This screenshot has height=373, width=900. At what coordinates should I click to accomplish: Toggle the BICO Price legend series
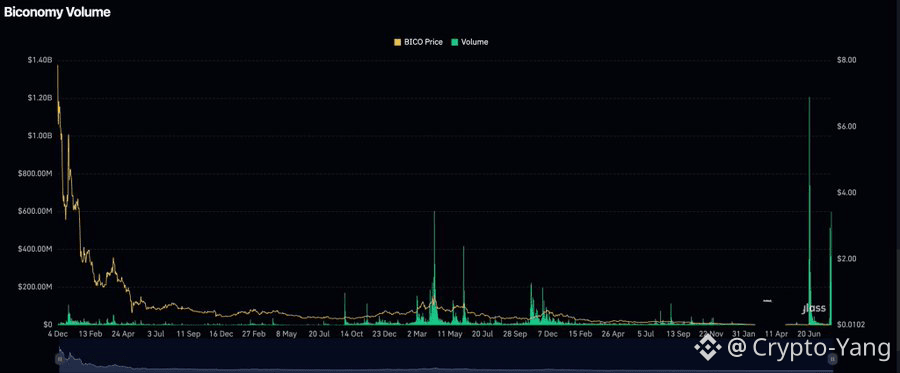coord(418,42)
